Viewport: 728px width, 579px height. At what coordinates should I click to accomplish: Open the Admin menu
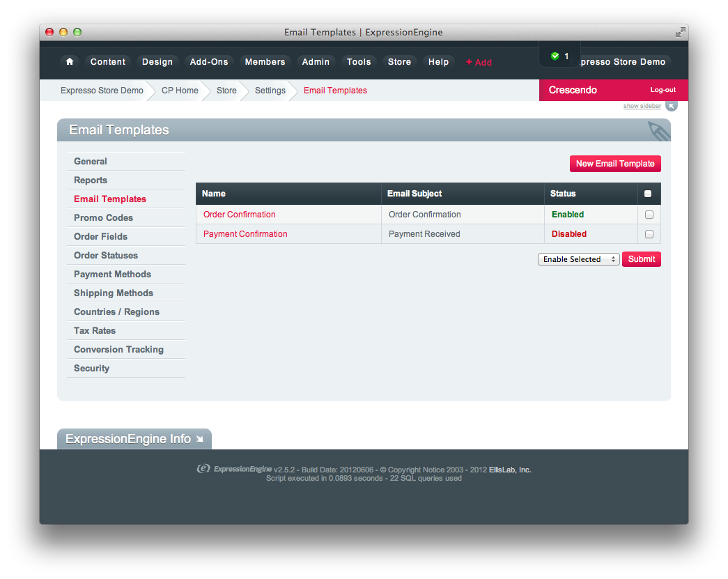click(316, 62)
